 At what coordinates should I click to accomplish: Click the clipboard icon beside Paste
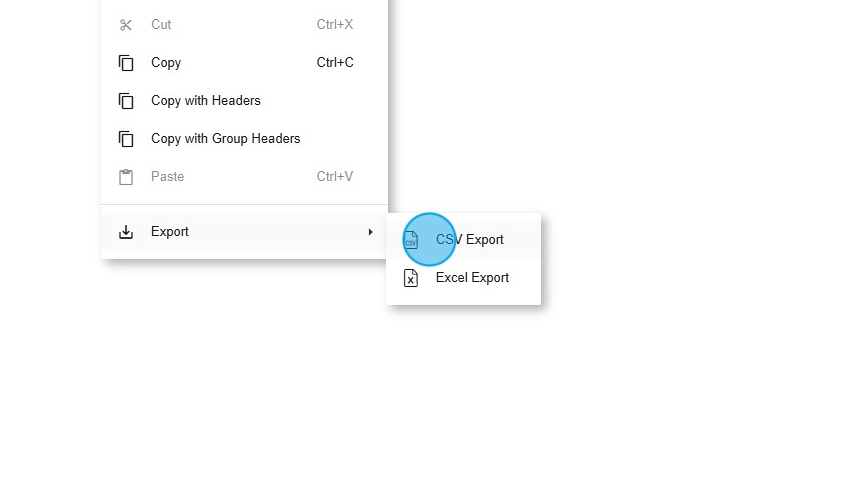tap(126, 177)
